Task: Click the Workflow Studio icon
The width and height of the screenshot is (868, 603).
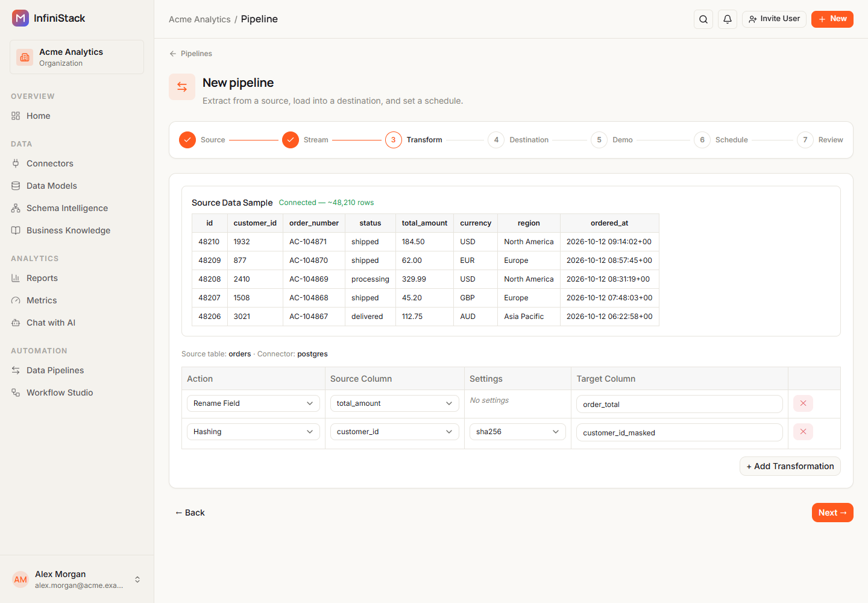Action: pyautogui.click(x=16, y=393)
